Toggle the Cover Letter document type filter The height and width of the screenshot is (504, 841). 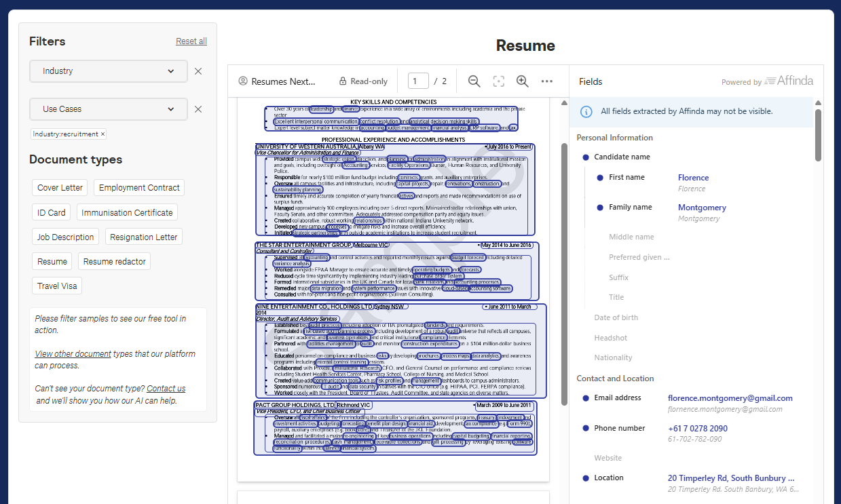[59, 187]
